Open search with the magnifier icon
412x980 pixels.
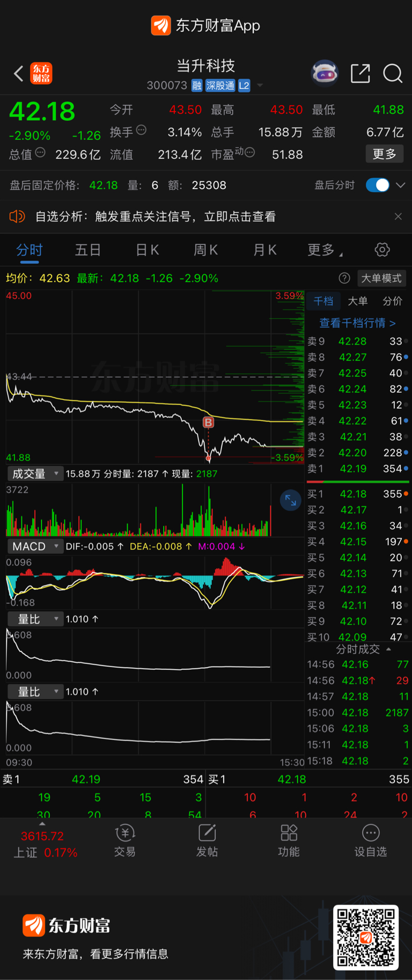coord(393,73)
